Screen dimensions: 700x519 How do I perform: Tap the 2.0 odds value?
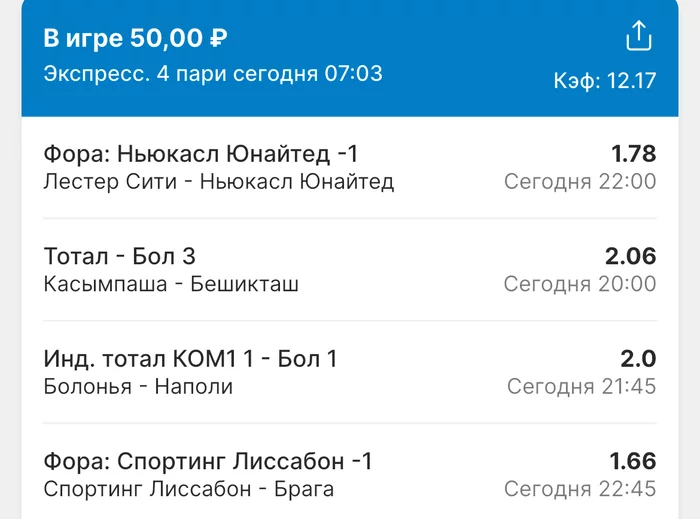click(x=639, y=359)
